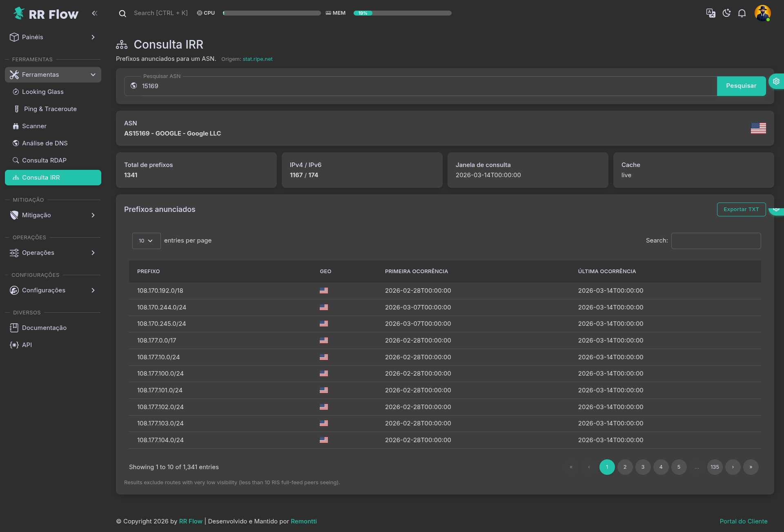784x532 pixels.
Task: Toggle dark mode moon icon
Action: [726, 13]
